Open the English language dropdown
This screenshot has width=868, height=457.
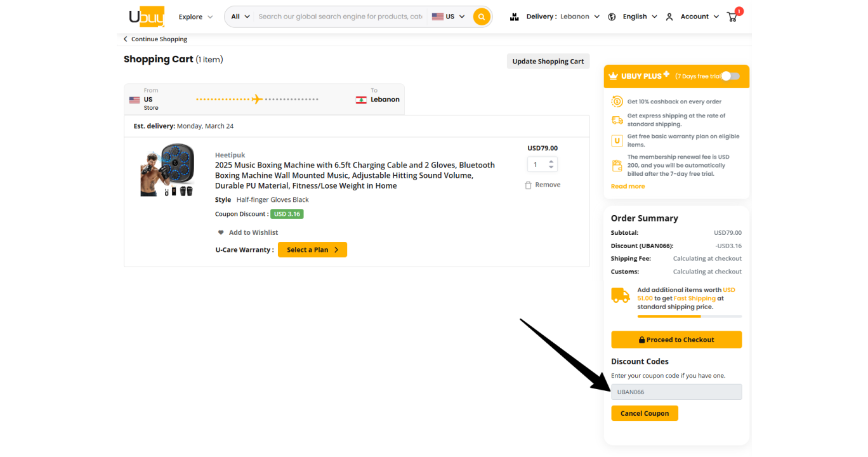click(640, 17)
